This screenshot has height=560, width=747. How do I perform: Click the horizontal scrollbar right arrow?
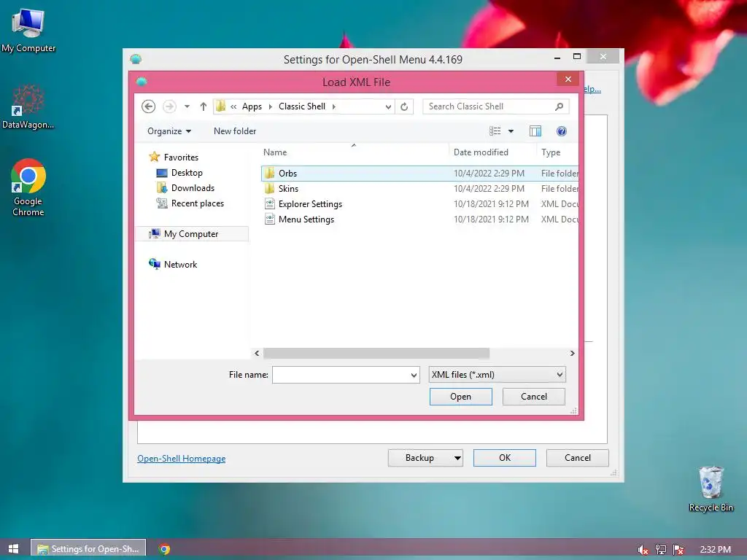(572, 353)
